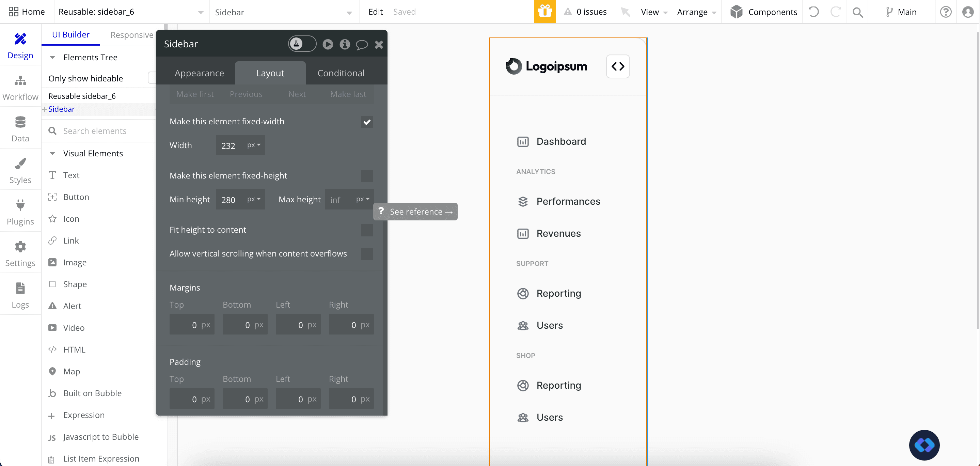This screenshot has width=980, height=466.
Task: Click the code brackets button beside logo
Action: (617, 66)
